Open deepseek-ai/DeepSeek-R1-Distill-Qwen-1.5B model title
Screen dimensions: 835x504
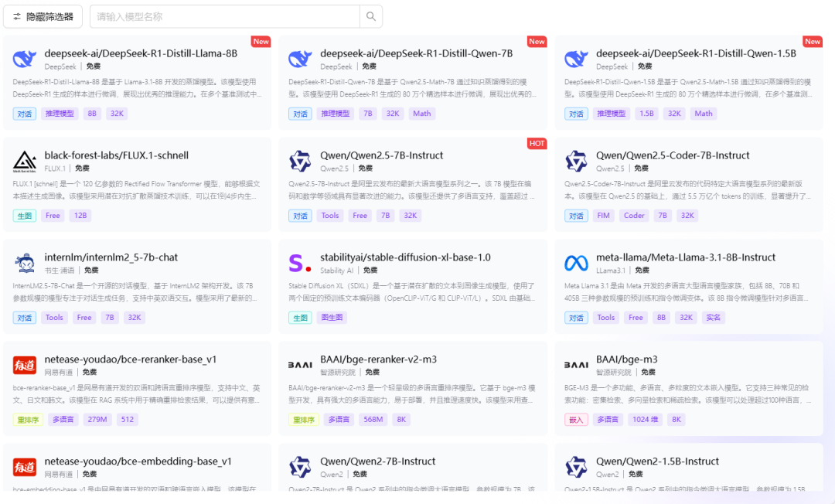point(696,53)
